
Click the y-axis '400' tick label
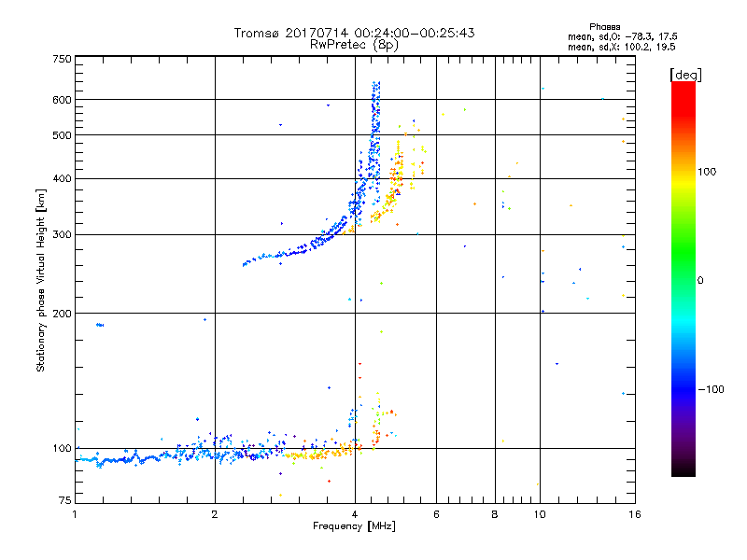point(62,179)
